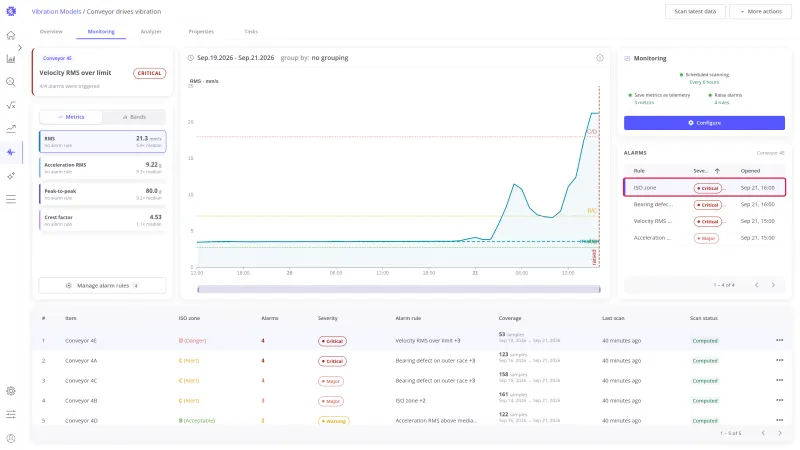Image resolution: width=800 pixels, height=450 pixels.
Task: Sort alarms by Severity column arrow
Action: pos(717,171)
